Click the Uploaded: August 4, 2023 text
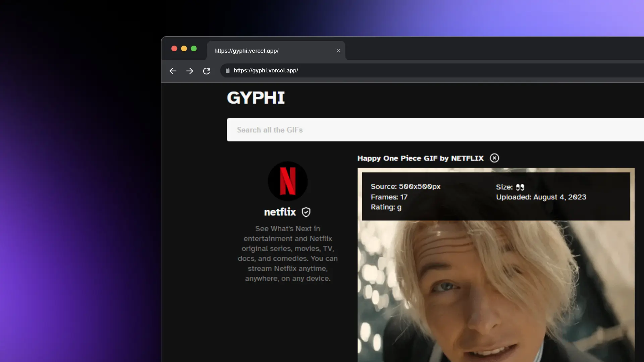Screen dimensions: 644x362 click(x=541, y=197)
